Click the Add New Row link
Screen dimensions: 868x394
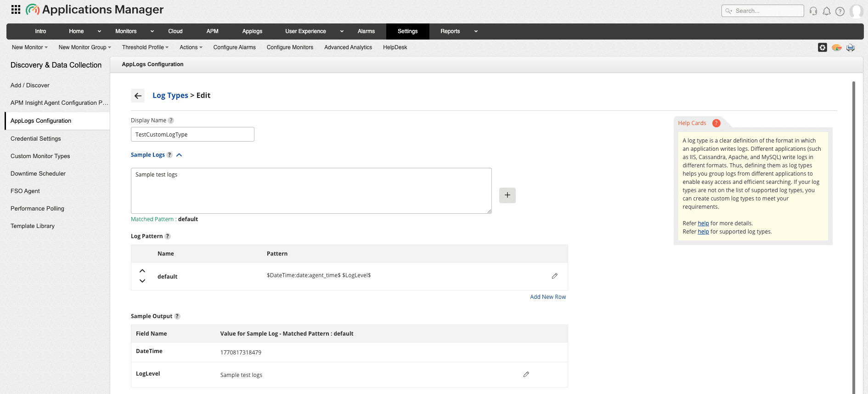[x=548, y=297]
